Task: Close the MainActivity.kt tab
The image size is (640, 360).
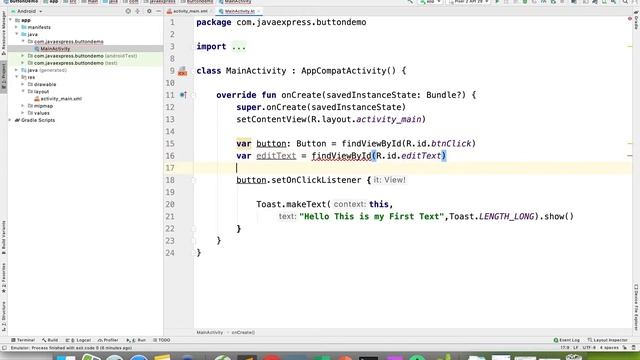Action: point(258,11)
